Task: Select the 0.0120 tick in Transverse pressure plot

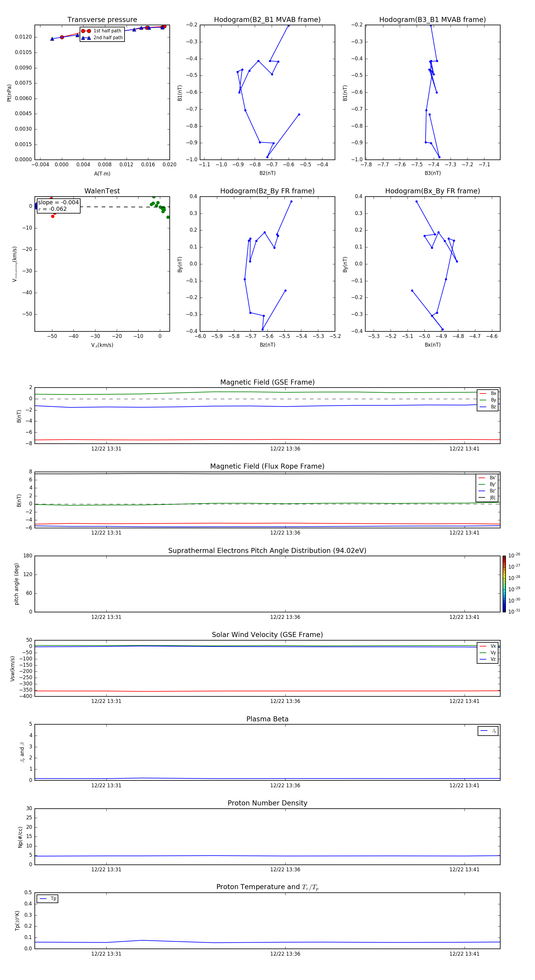Action: (x=23, y=37)
